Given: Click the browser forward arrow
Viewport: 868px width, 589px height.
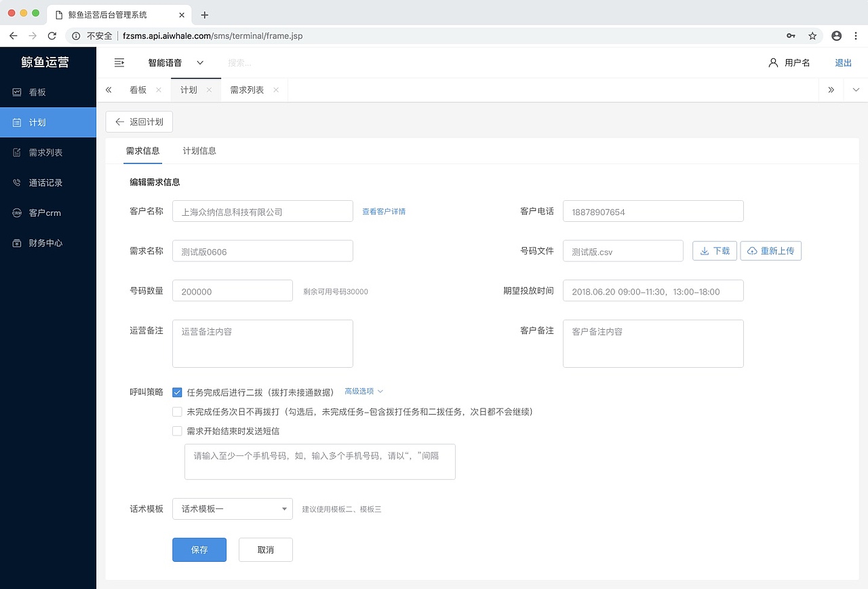Looking at the screenshot, I should [33, 35].
